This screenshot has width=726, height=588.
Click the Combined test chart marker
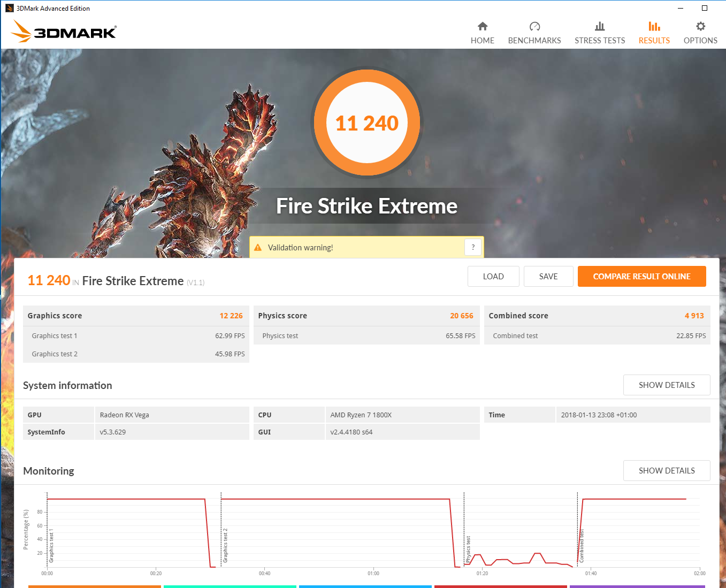582,546
